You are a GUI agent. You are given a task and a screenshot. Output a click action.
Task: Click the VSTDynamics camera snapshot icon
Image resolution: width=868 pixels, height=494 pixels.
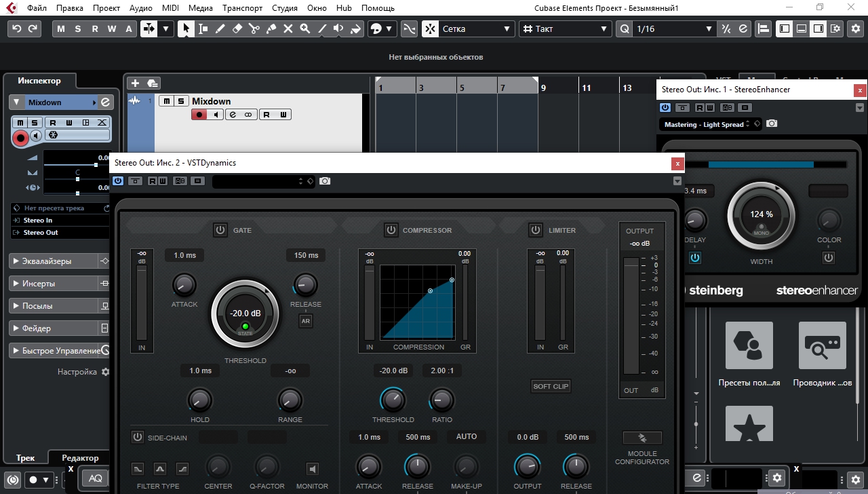(325, 181)
